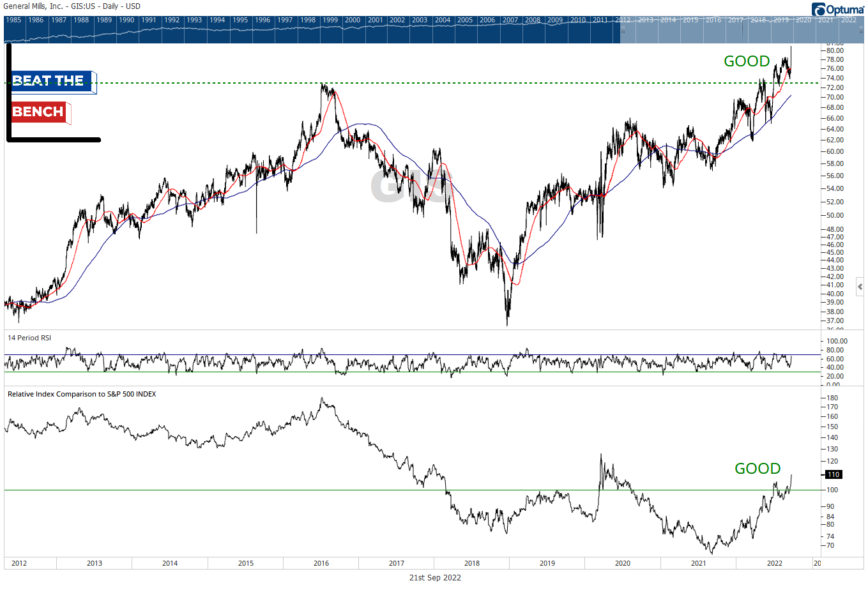Viewport: 868px width, 590px height.
Task: Click the highlighted 2012–2022 range in the overview bar
Action: (742, 30)
